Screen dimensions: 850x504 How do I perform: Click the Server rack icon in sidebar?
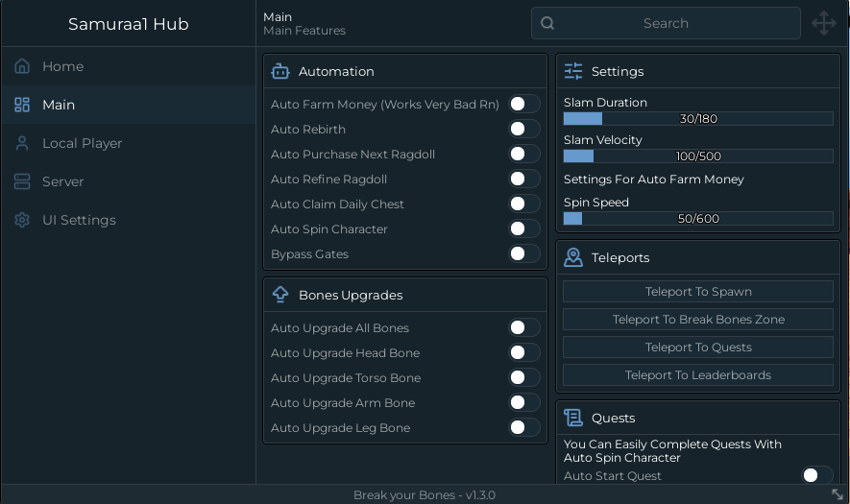22,181
